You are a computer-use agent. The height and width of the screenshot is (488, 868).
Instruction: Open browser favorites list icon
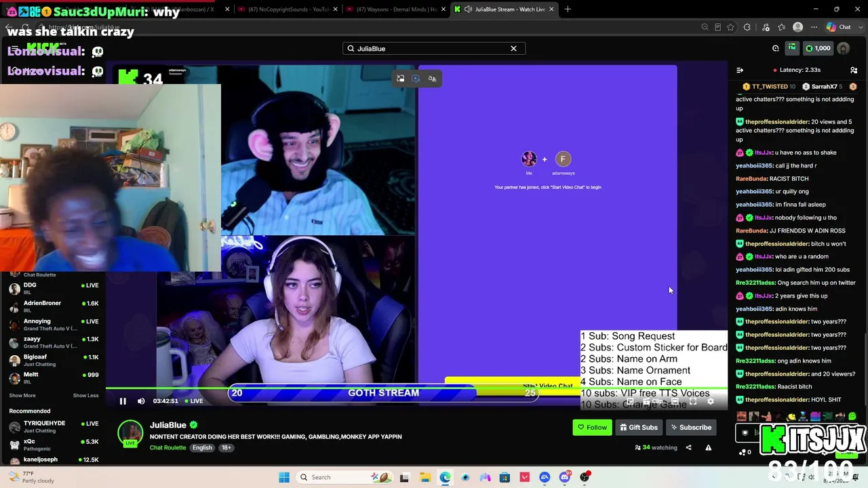coord(782,27)
